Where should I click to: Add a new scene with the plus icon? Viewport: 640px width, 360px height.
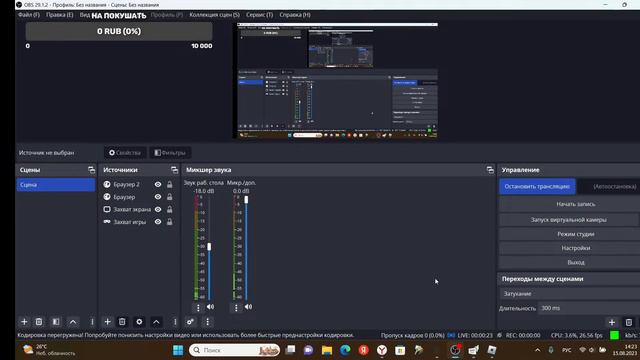click(24, 322)
